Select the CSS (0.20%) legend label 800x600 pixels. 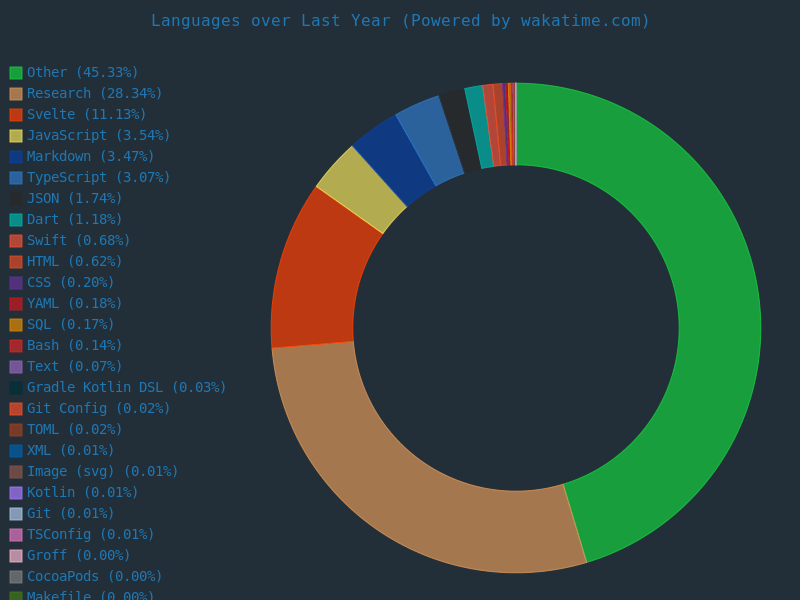coord(70,283)
